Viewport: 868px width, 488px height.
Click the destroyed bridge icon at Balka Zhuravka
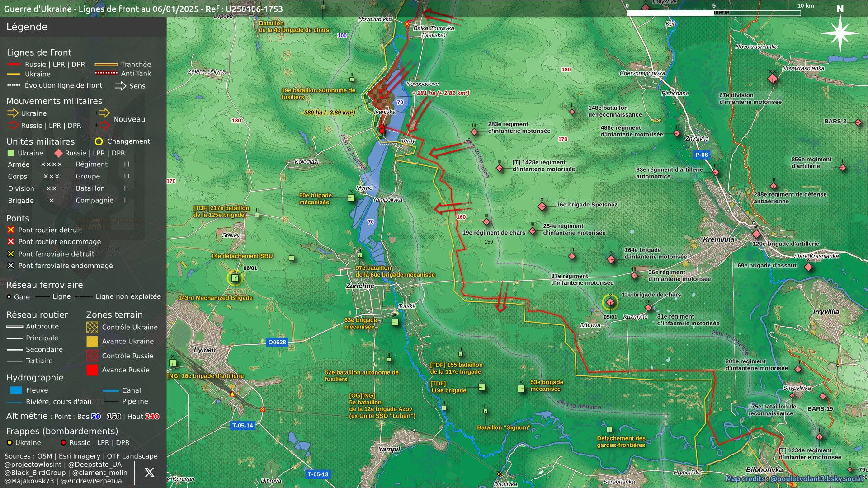pos(407,24)
